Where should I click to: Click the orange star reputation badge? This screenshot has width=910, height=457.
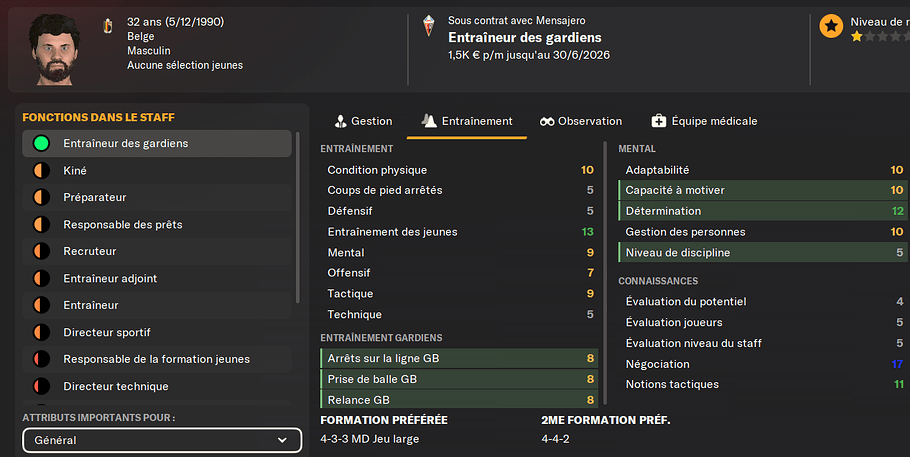coord(831,26)
